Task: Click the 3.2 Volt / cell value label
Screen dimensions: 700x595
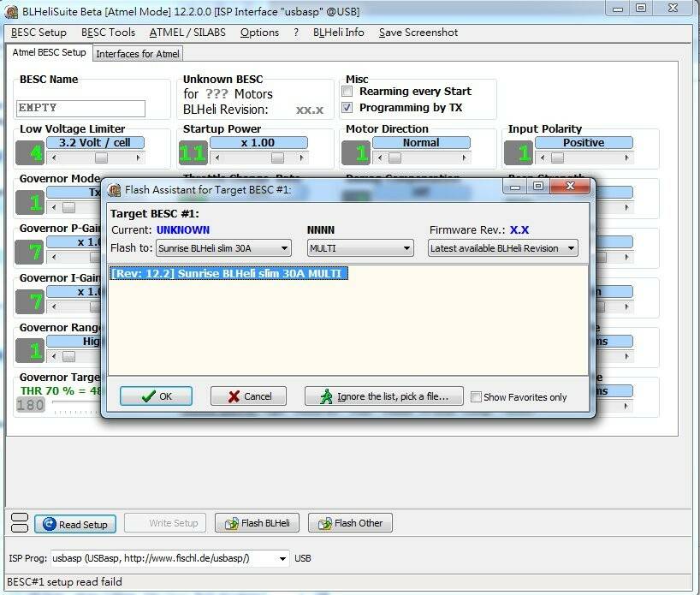Action: tap(95, 142)
